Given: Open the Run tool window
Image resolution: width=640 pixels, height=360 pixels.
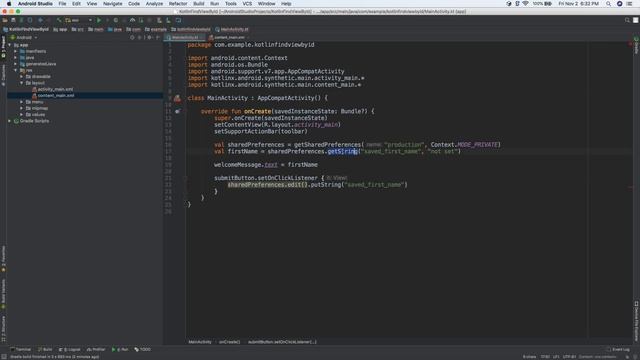Looking at the screenshot, I should tap(120, 349).
